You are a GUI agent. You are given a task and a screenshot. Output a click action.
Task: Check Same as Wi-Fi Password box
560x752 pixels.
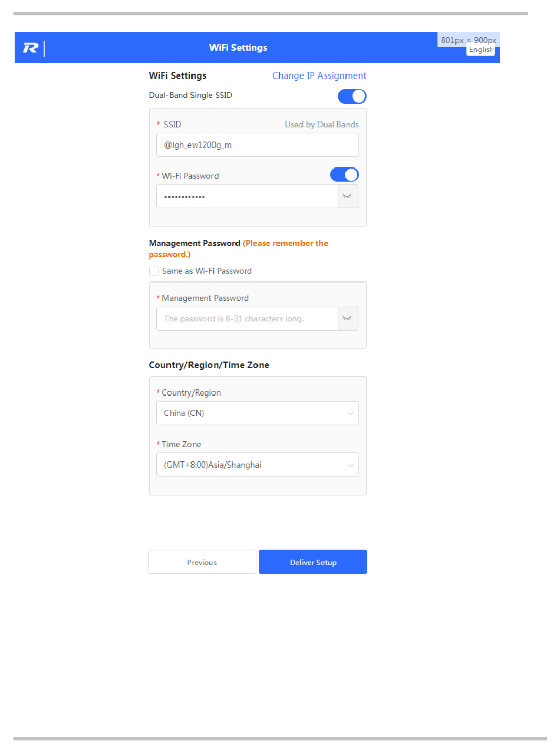click(x=154, y=271)
